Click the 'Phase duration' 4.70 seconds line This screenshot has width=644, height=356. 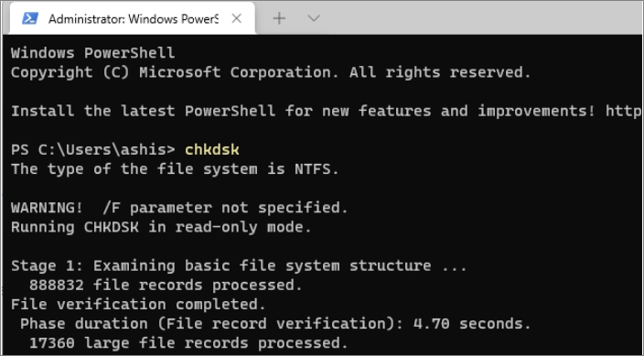pos(275,324)
